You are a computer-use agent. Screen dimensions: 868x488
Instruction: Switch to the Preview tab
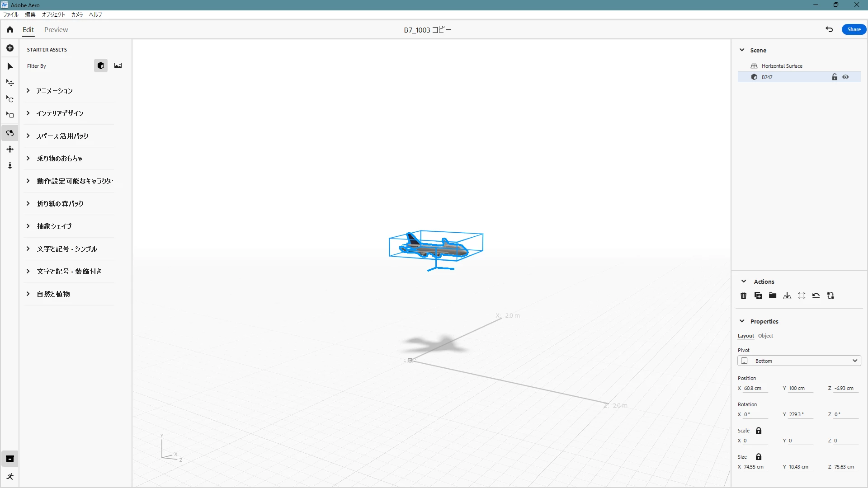(x=56, y=30)
